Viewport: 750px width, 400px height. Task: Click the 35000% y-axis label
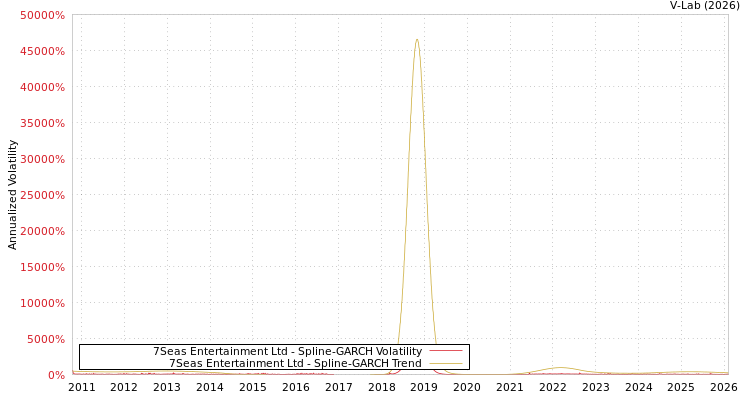tap(42, 123)
